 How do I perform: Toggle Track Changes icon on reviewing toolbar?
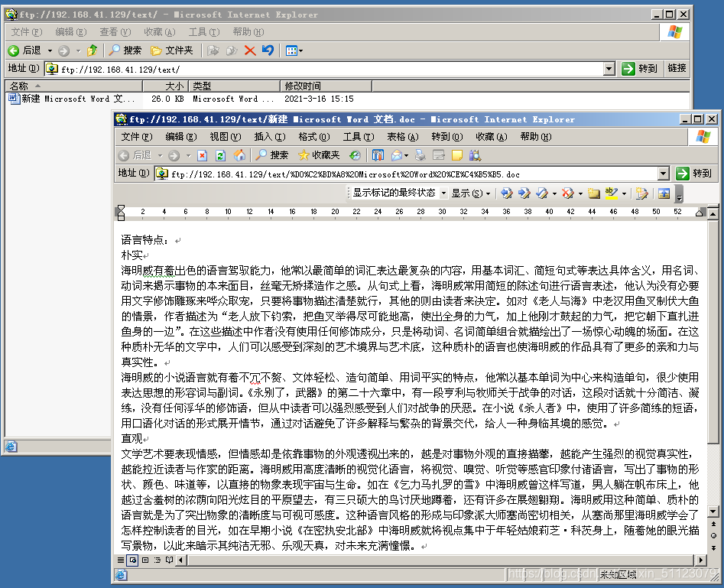tap(641, 193)
